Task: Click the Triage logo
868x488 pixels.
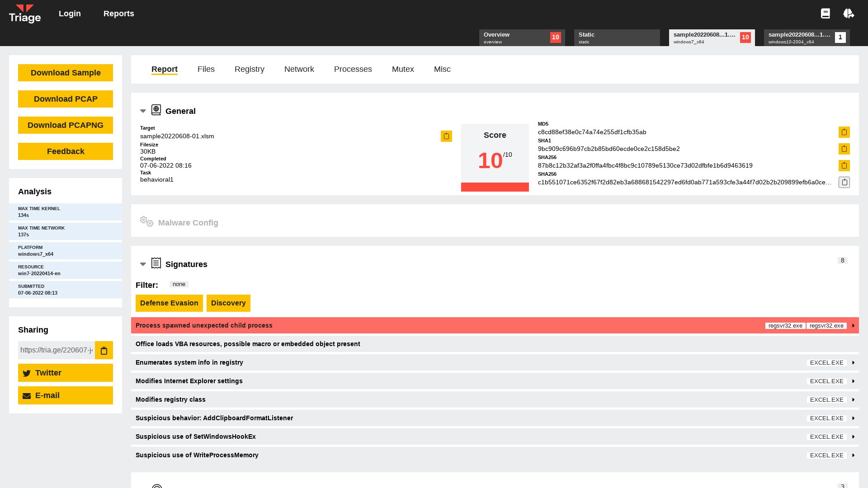Action: pos(25,14)
